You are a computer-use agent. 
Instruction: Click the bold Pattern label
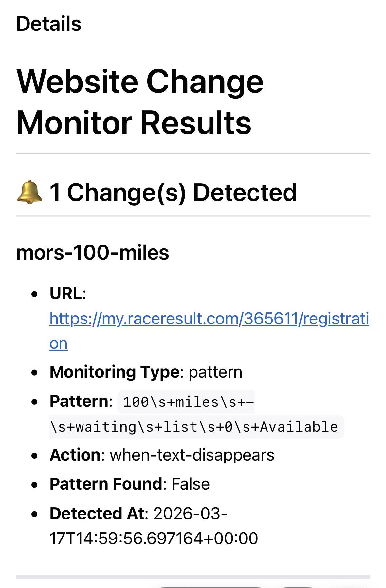tap(79, 401)
